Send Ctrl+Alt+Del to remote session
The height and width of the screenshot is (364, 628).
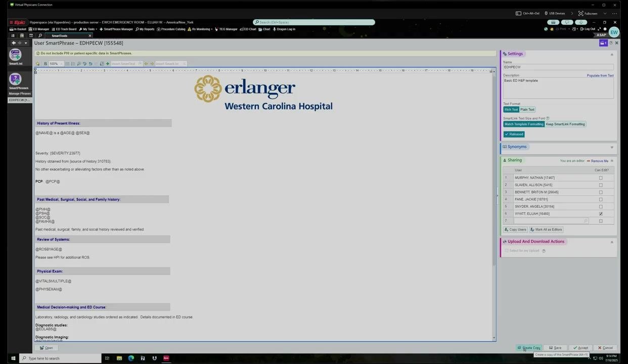pyautogui.click(x=528, y=13)
